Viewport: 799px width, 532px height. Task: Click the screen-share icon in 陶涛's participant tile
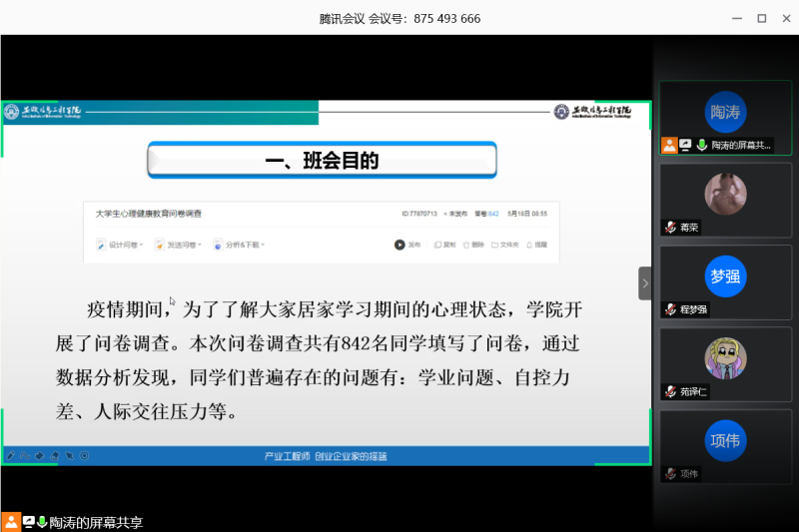click(685, 145)
